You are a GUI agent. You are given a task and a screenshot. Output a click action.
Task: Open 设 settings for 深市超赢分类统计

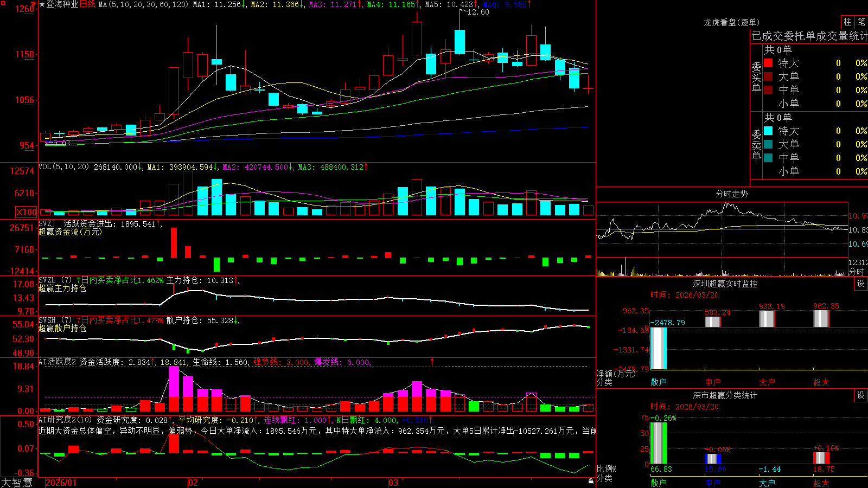click(x=861, y=395)
